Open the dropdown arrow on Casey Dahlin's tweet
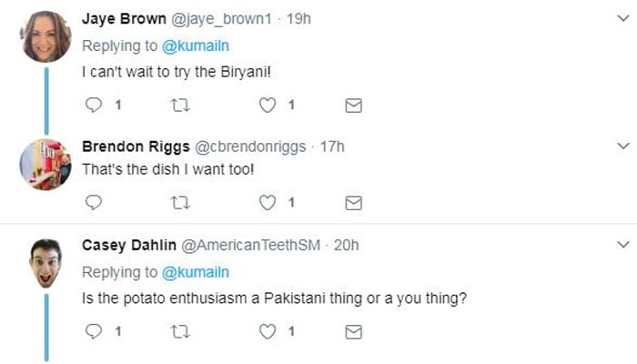The width and height of the screenshot is (637, 364). click(623, 245)
